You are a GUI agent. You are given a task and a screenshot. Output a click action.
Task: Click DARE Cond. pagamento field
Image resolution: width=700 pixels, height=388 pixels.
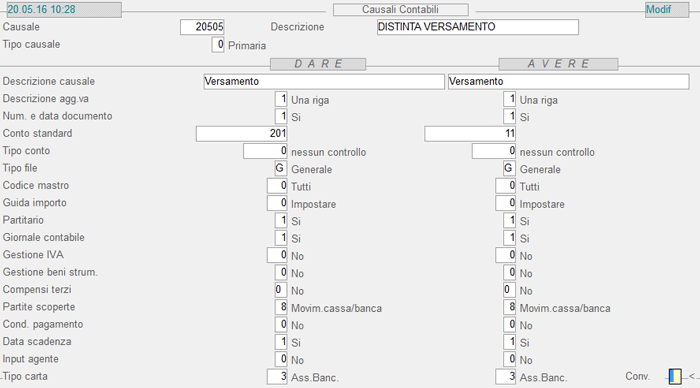281,325
